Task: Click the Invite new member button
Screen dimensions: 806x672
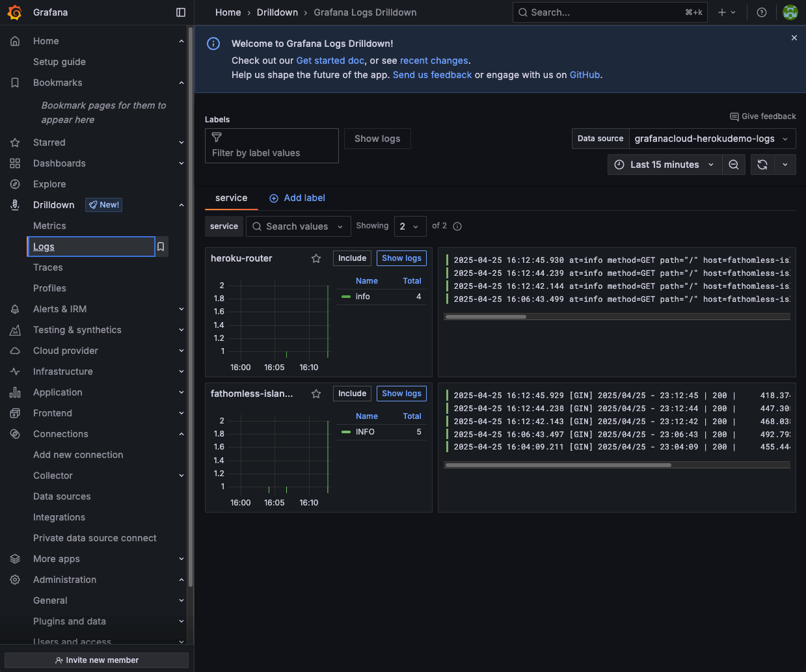Action: coord(96,660)
